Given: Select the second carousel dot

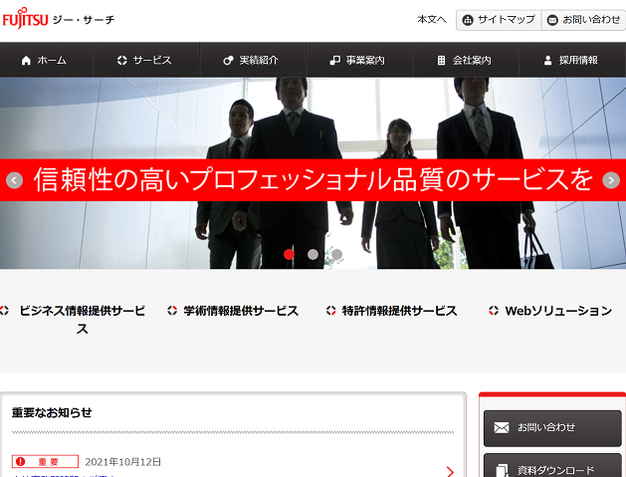Looking at the screenshot, I should 313,254.
